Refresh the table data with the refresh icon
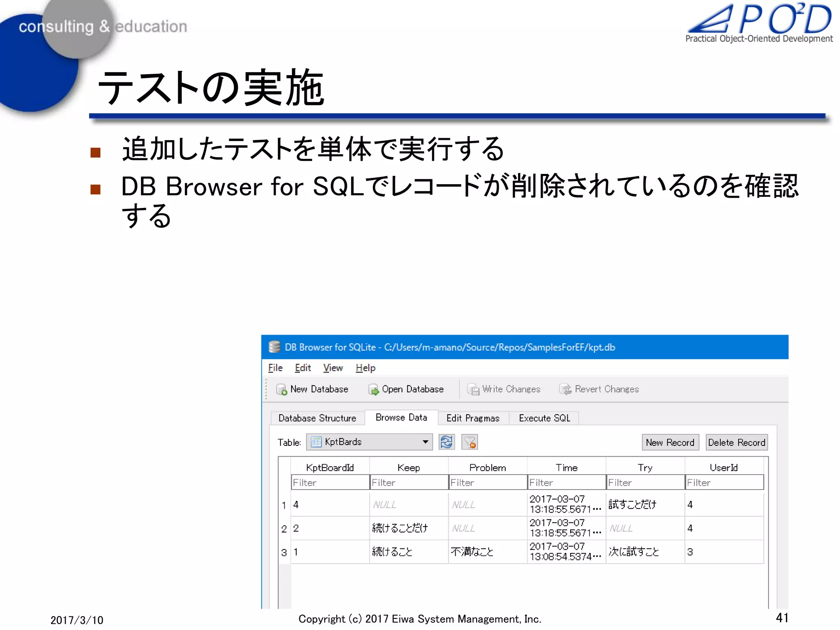 446,442
